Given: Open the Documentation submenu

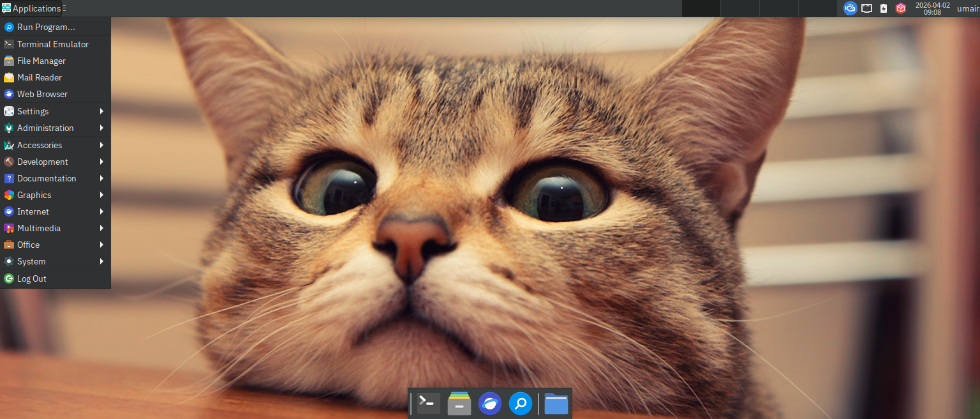Looking at the screenshot, I should point(56,178).
